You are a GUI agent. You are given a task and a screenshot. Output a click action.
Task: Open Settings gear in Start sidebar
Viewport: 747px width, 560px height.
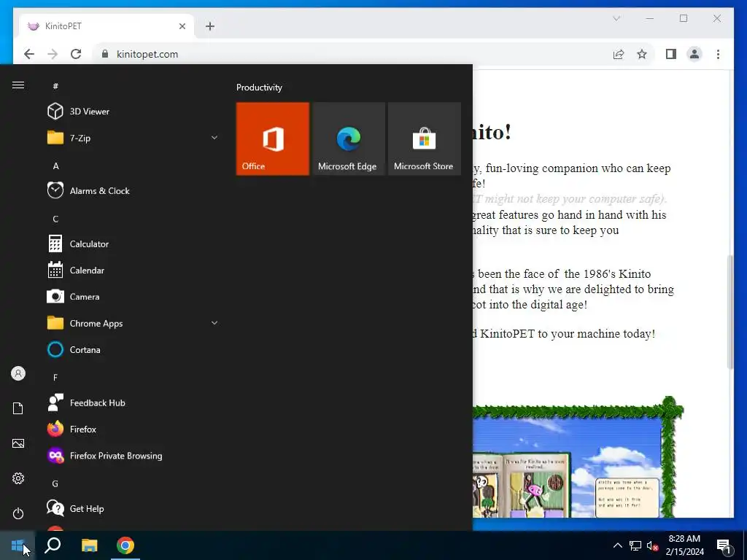tap(18, 478)
